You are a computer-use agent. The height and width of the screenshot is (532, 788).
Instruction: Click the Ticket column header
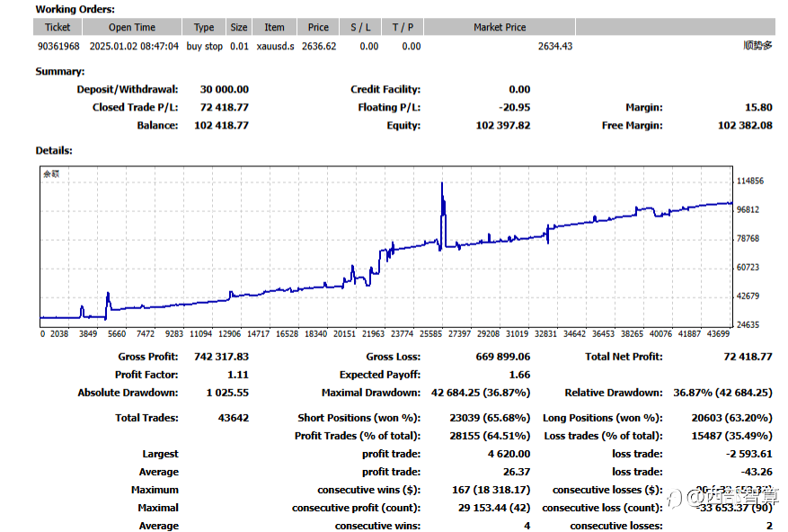58,28
